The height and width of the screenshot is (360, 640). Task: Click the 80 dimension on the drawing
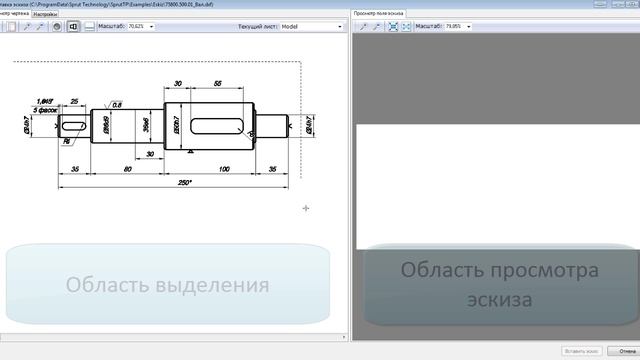(128, 169)
